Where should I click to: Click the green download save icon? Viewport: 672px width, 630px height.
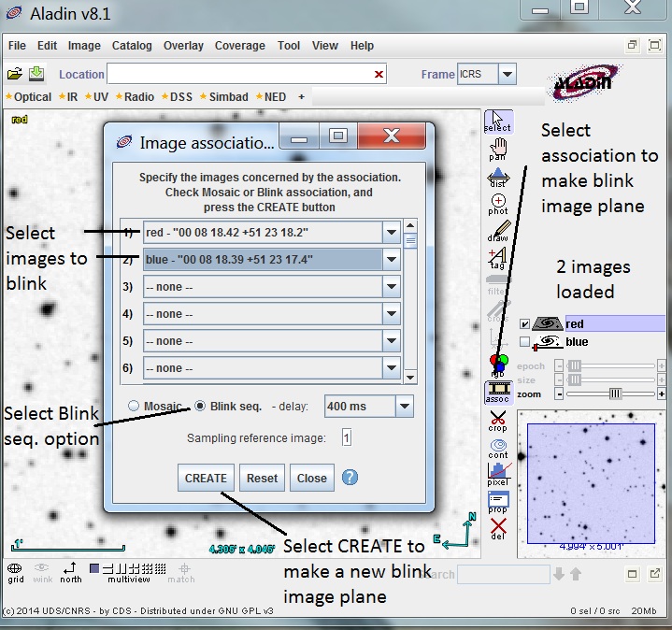pyautogui.click(x=36, y=73)
